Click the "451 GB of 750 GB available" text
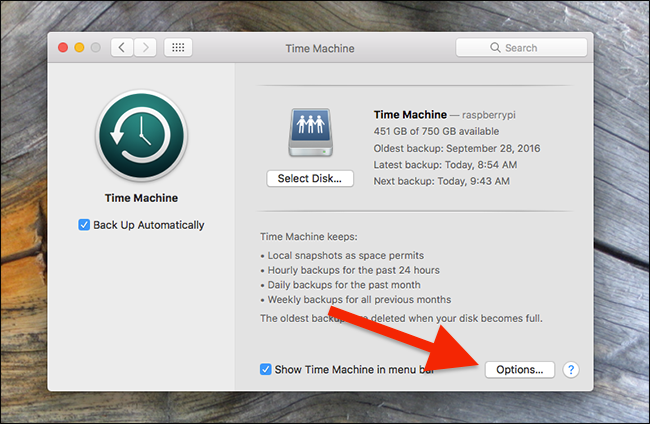The width and height of the screenshot is (650, 424). [x=436, y=131]
